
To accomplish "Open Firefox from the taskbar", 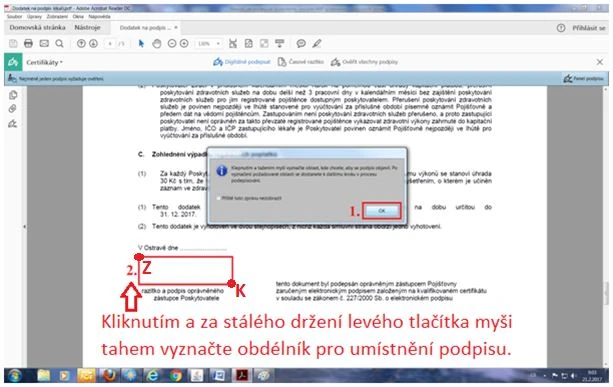I will (x=109, y=376).
